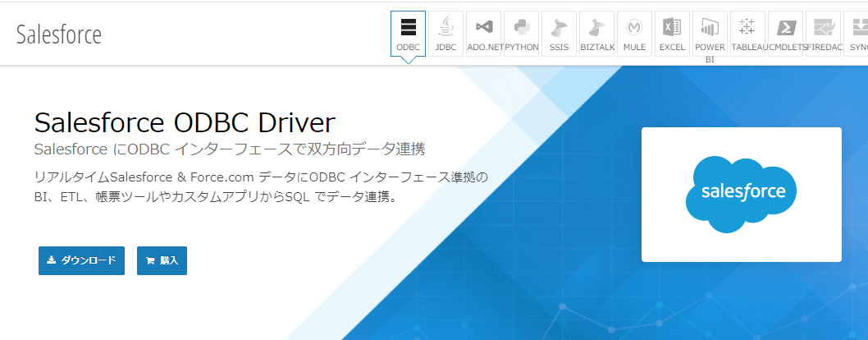
Task: Click the Salesforce ODBC Driver heading
Action: point(185,122)
